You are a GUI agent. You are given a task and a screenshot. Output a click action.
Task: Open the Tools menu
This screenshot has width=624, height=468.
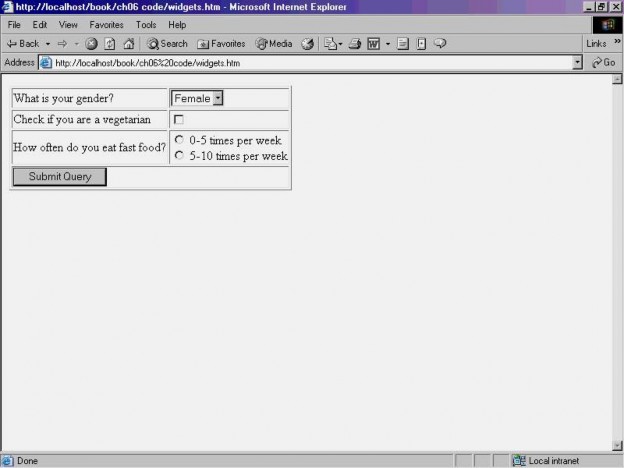tap(146, 24)
